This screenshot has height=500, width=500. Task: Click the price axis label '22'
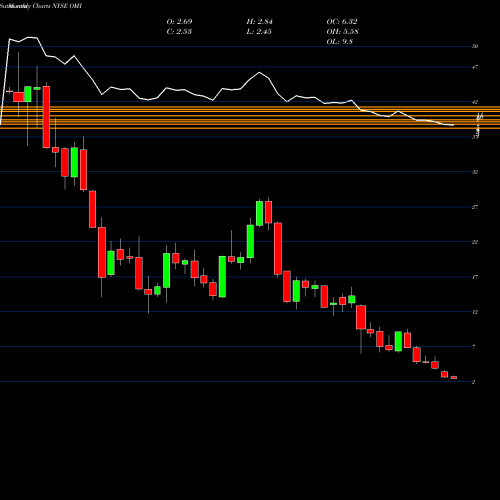[x=475, y=242]
